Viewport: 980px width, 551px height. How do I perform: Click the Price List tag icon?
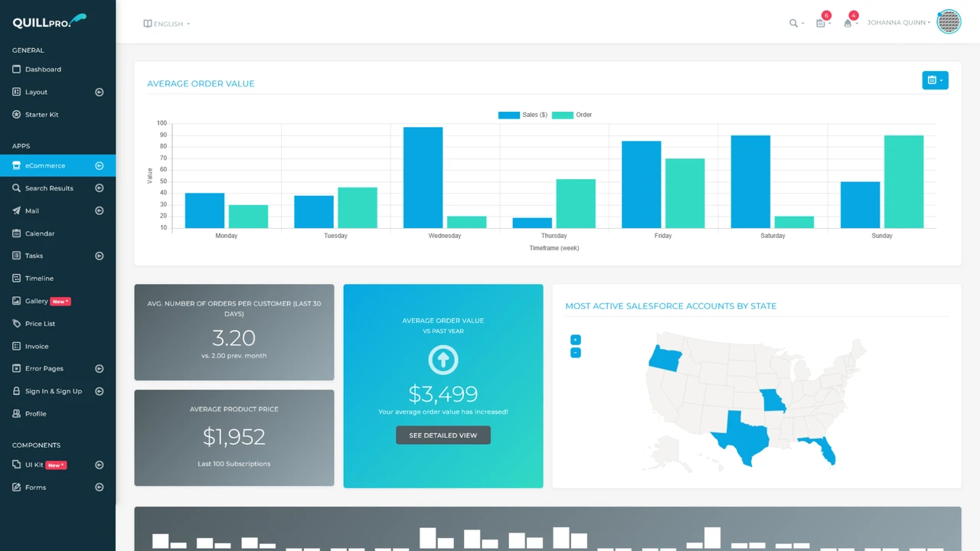coord(17,324)
